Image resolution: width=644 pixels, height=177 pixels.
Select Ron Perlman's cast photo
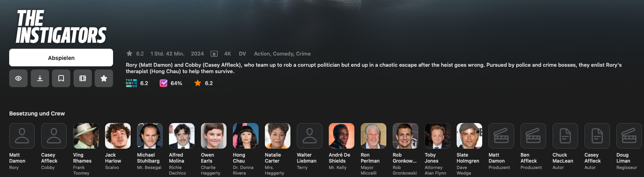[x=374, y=136]
